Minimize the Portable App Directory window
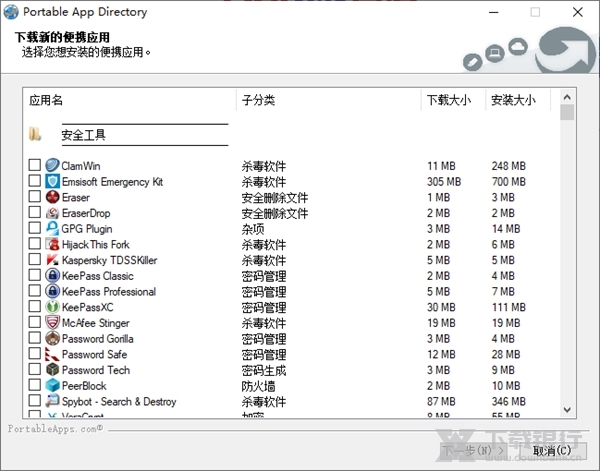Viewport: 600px width, 471px height. tap(494, 12)
